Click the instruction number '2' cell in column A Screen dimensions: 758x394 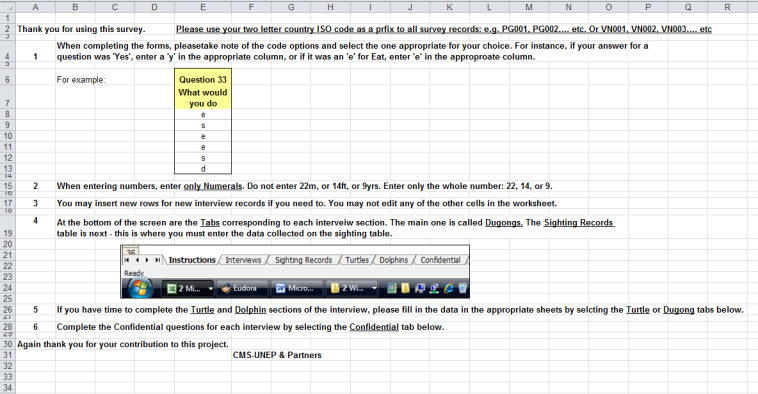[35, 186]
